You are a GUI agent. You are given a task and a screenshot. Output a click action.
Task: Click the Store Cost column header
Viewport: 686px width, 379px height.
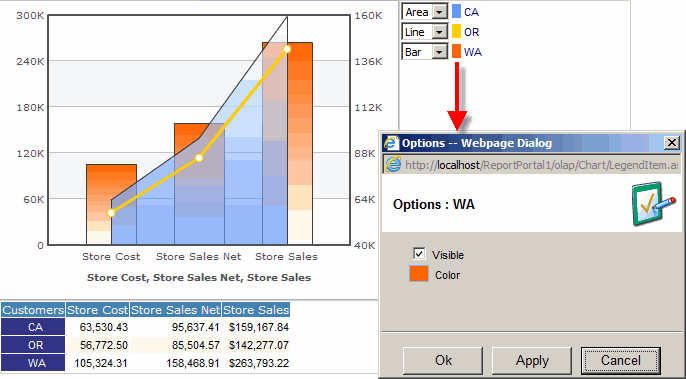pyautogui.click(x=98, y=310)
